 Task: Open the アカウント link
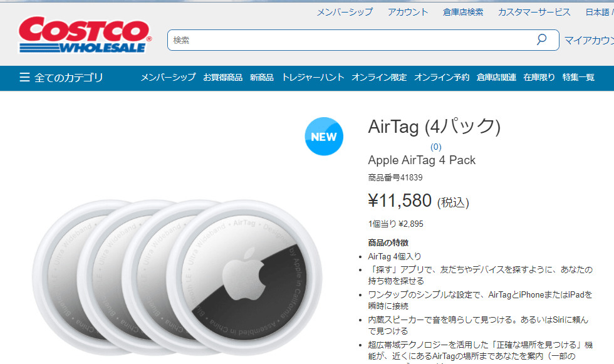tap(408, 11)
